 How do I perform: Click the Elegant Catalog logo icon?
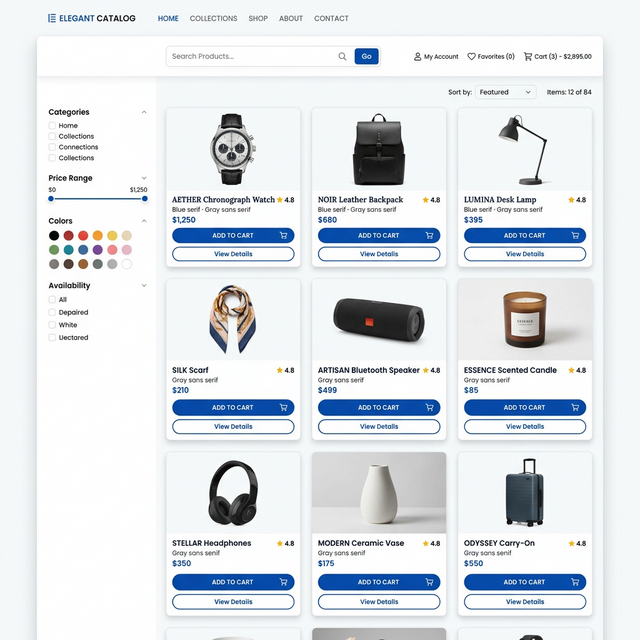click(52, 18)
